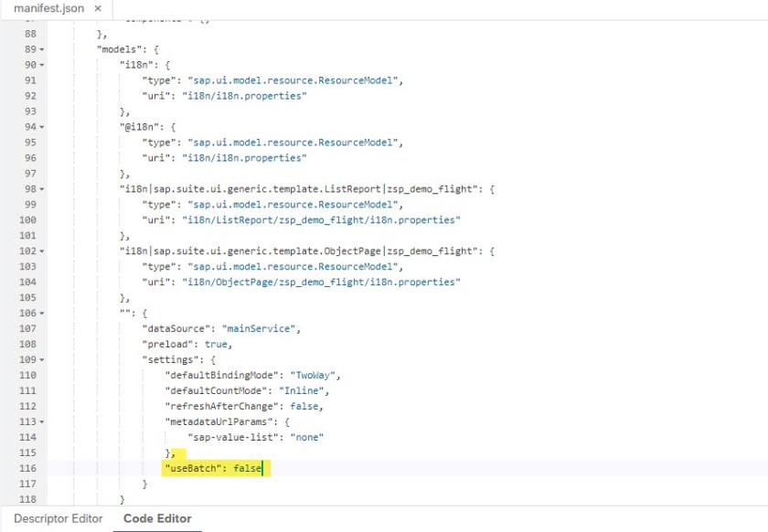
Task: Click the "dataSource" key on line 107
Action: pyautogui.click(x=176, y=329)
